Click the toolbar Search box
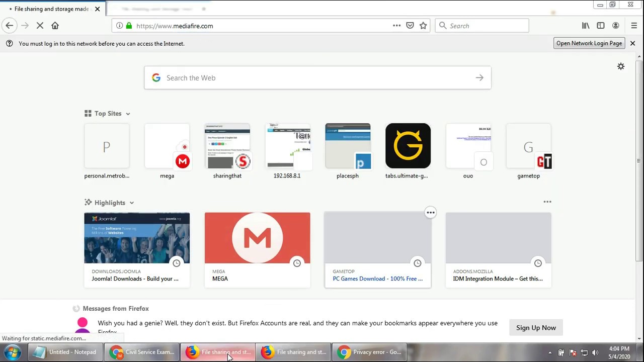644x362 pixels. click(x=482, y=26)
